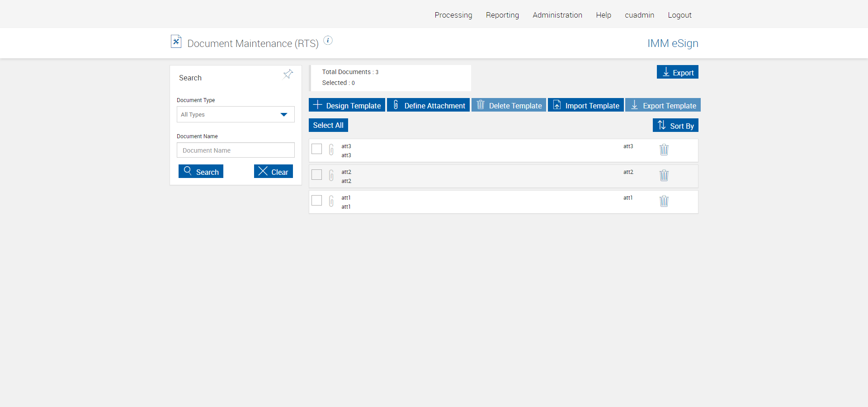Click the pin icon in Search panel
Image resolution: width=868 pixels, height=407 pixels.
(x=288, y=74)
